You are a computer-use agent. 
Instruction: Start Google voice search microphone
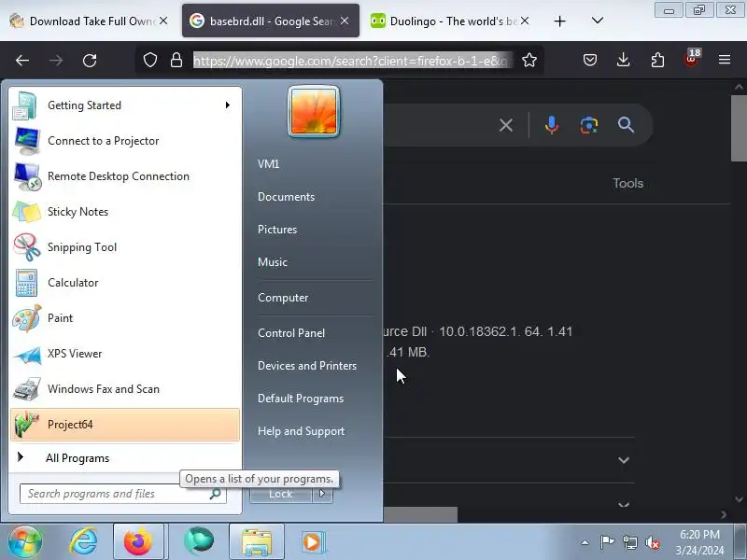pyautogui.click(x=552, y=125)
